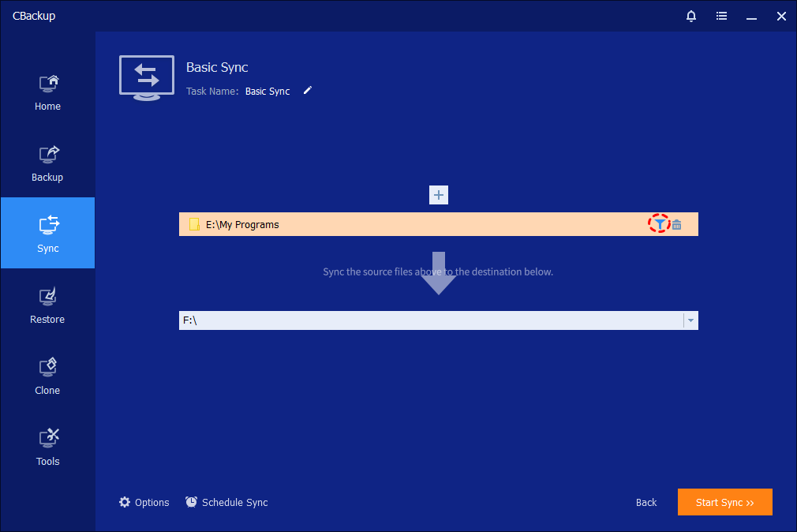
Task: Select the Sync sidebar tab
Action: pos(47,234)
